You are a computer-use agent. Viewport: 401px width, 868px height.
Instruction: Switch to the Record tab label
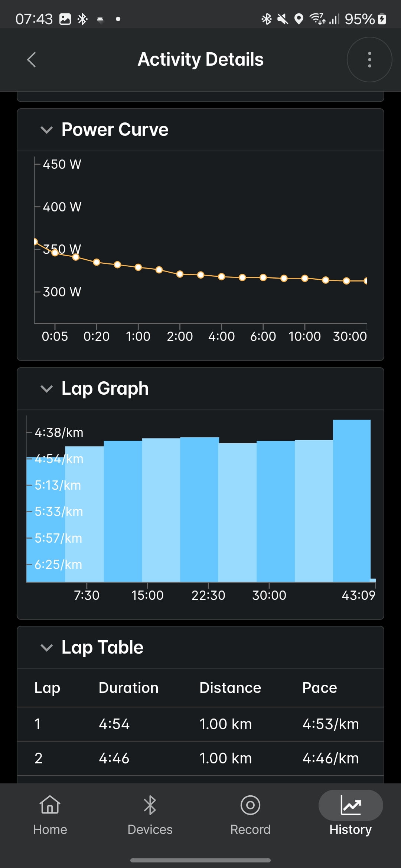pyautogui.click(x=250, y=829)
